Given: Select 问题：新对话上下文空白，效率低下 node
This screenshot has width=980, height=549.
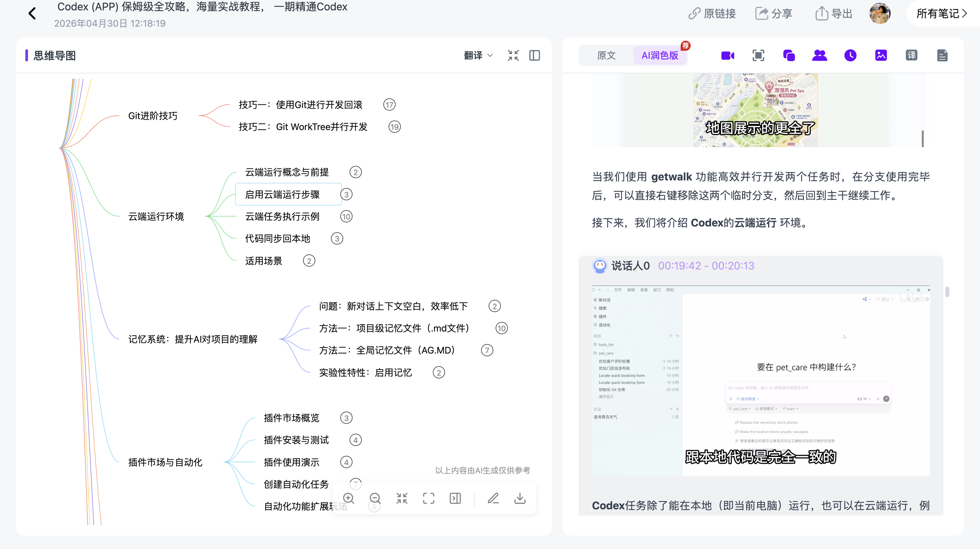Looking at the screenshot, I should 393,306.
